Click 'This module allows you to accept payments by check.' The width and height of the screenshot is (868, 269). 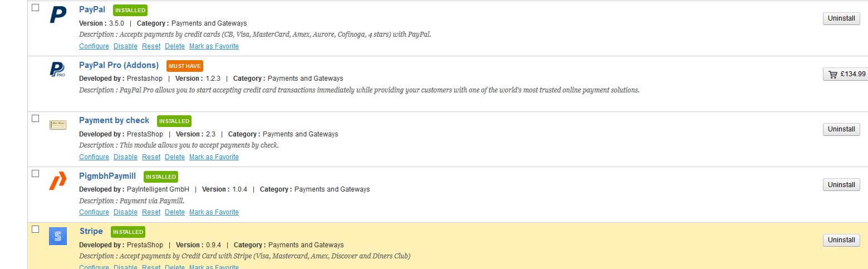pos(199,145)
